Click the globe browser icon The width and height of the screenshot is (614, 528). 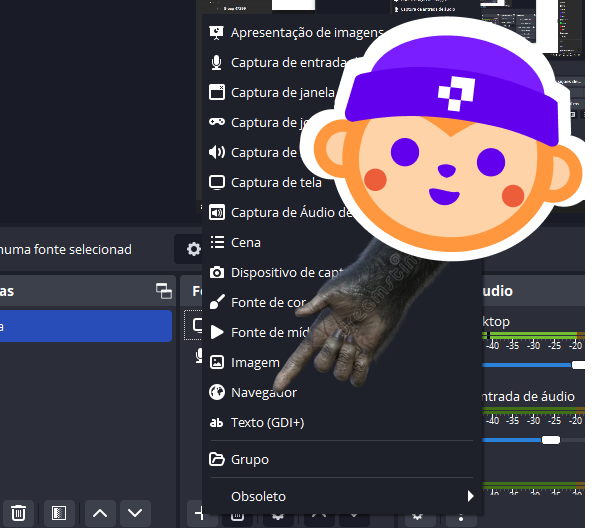(x=217, y=392)
